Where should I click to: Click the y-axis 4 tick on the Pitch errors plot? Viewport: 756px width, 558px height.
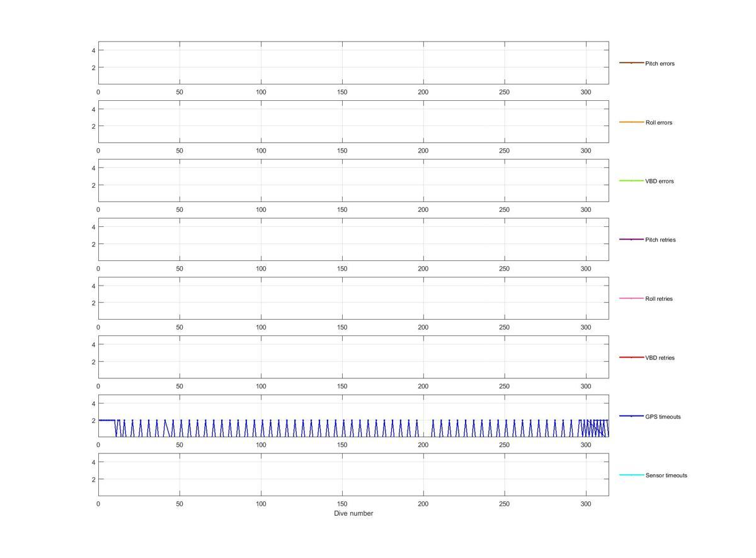pos(93,50)
